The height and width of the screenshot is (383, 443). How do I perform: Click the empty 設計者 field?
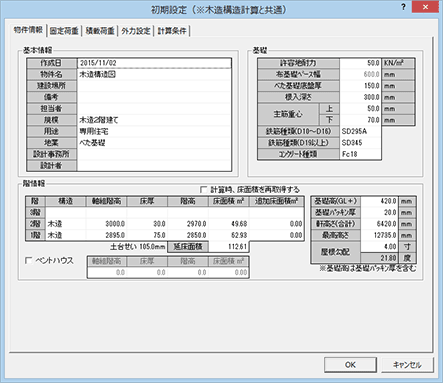tap(154, 165)
